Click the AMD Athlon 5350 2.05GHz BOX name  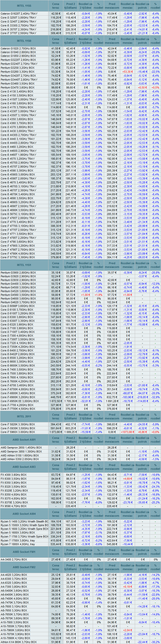(20, 459)
